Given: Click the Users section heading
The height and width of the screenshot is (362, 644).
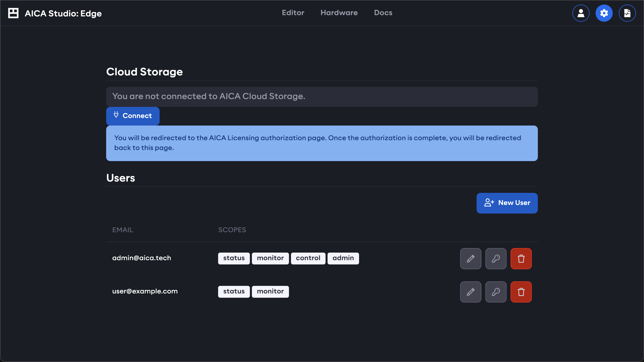Looking at the screenshot, I should (121, 178).
